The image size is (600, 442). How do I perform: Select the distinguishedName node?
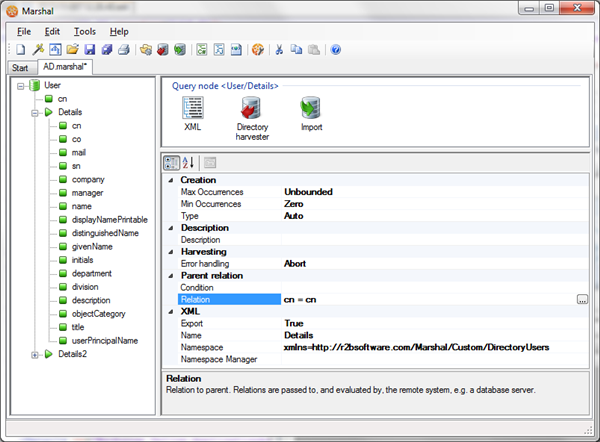(x=105, y=233)
